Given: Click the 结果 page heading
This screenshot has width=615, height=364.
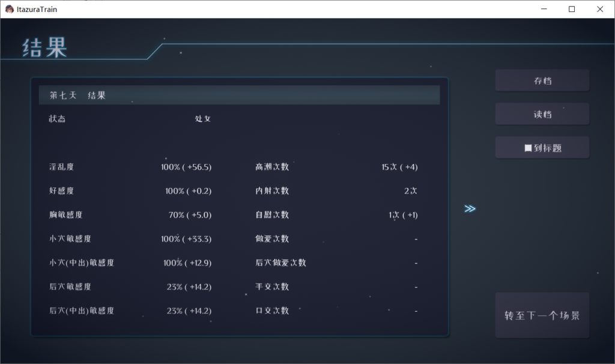Looking at the screenshot, I should tap(44, 48).
